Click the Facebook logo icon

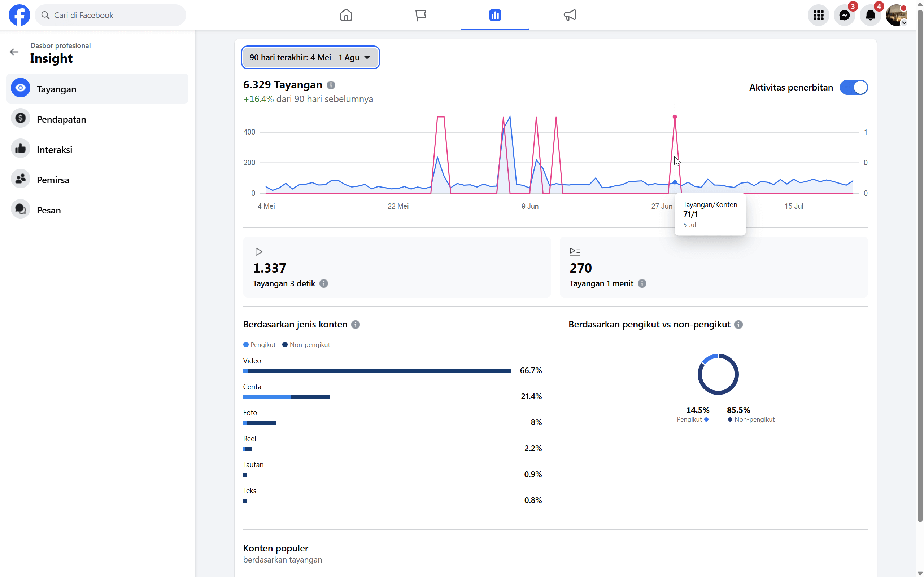pos(19,15)
